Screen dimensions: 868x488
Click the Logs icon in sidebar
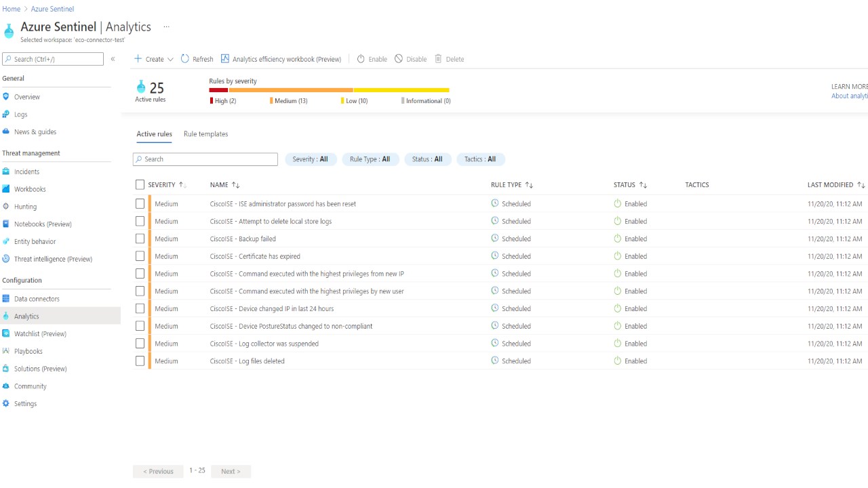click(6, 115)
